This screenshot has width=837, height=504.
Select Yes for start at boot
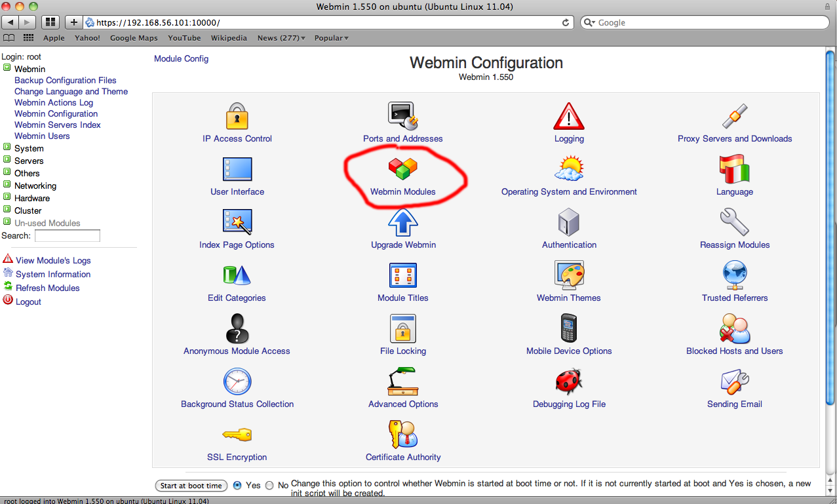click(237, 486)
